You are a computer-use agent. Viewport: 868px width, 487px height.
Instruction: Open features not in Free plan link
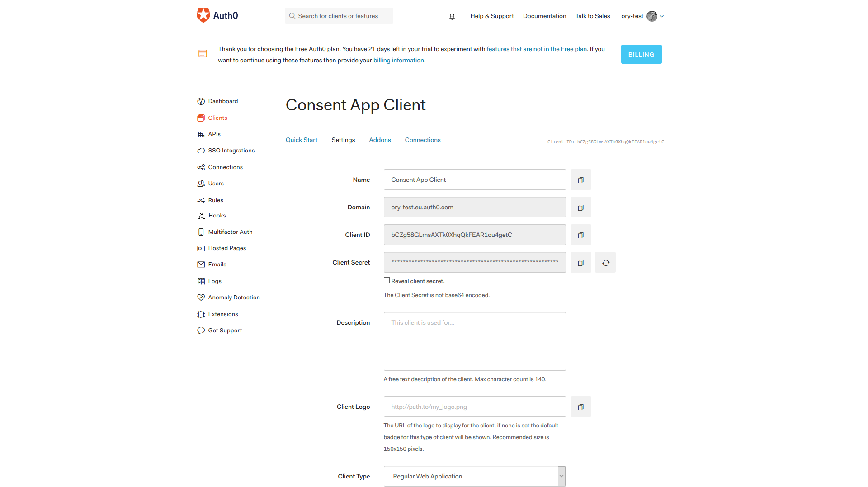[537, 49]
